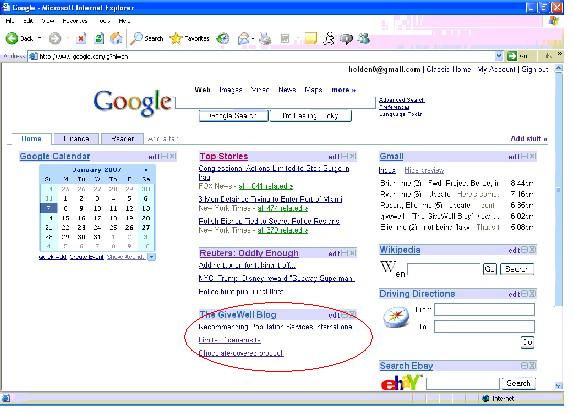The width and height of the screenshot is (573, 414).
Task: Collapse the Wikipedia gadget
Action: pyautogui.click(x=525, y=250)
